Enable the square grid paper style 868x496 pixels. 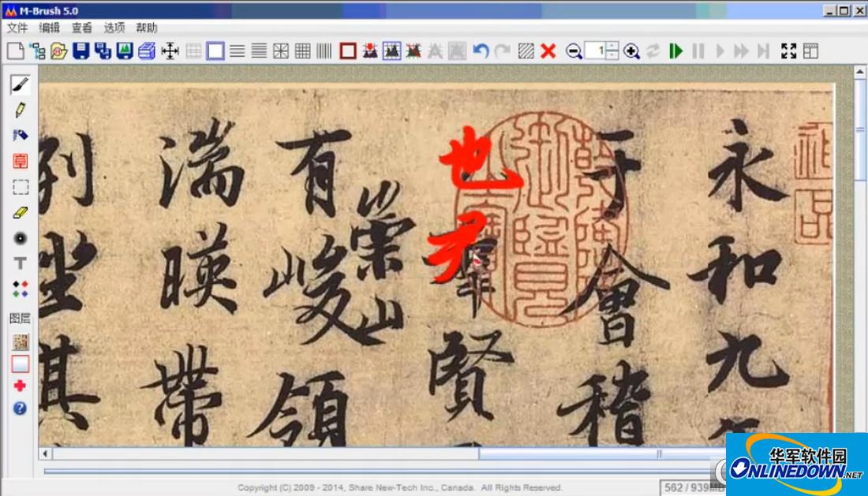pyautogui.click(x=303, y=51)
